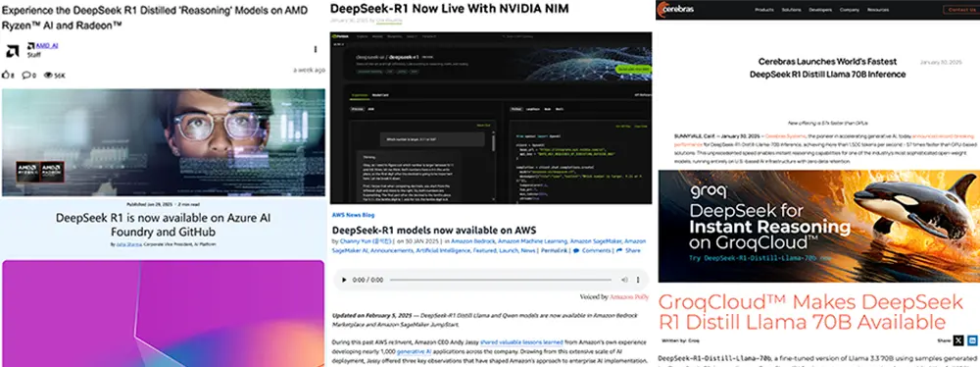
Task: Open Products menu in Cerebras navigation
Action: (x=763, y=10)
